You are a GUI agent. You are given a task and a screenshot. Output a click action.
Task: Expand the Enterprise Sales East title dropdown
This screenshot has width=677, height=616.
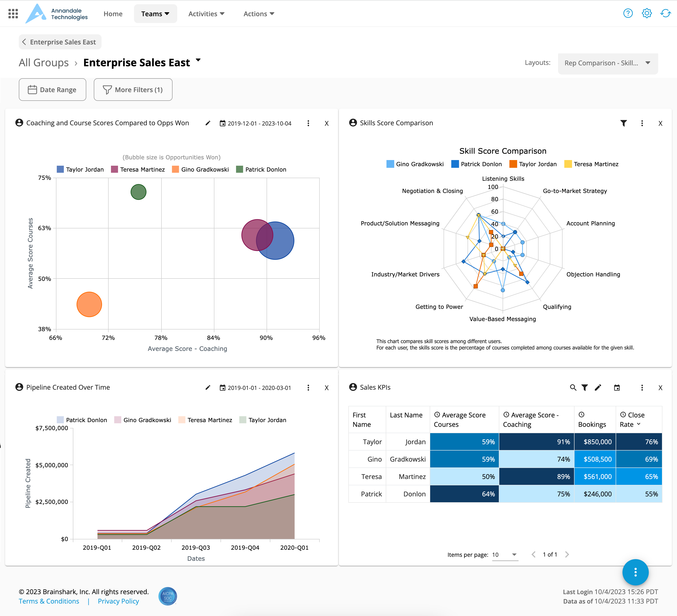[198, 60]
